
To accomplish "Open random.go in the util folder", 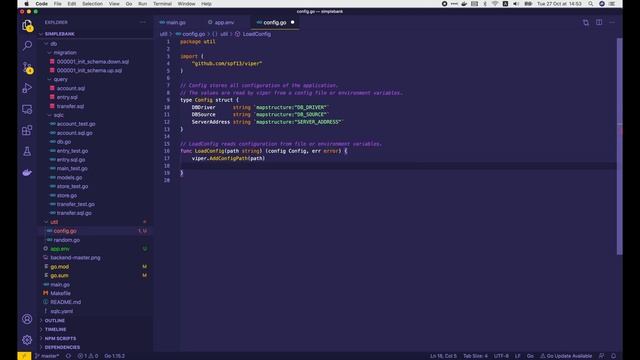I will pos(67,240).
